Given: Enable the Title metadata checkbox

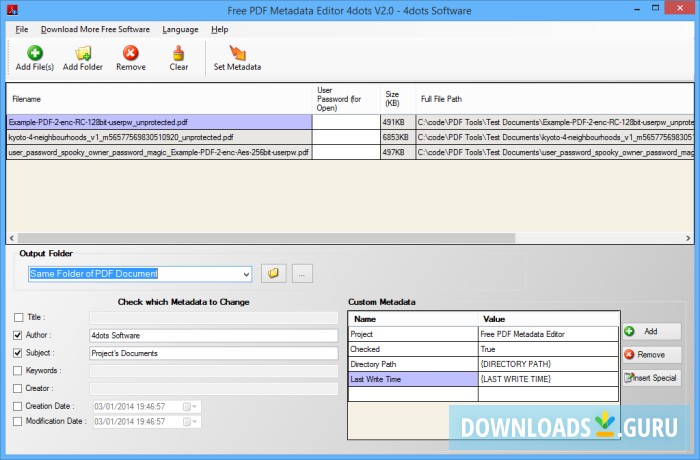Looking at the screenshot, I should coord(19,317).
